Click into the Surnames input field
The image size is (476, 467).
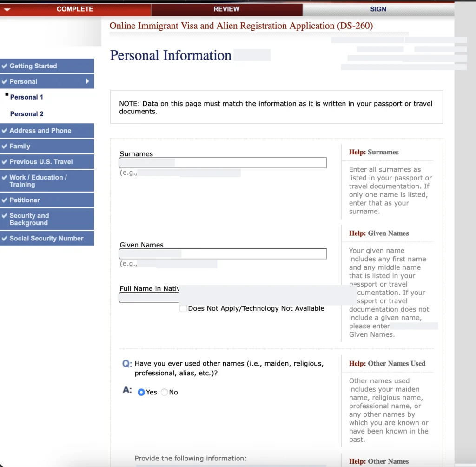[x=223, y=163]
